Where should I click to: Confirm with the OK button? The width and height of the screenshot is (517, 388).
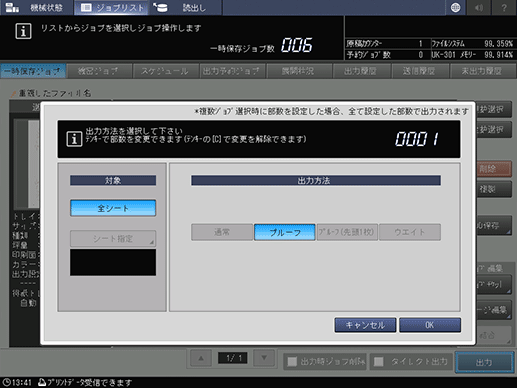(430, 325)
